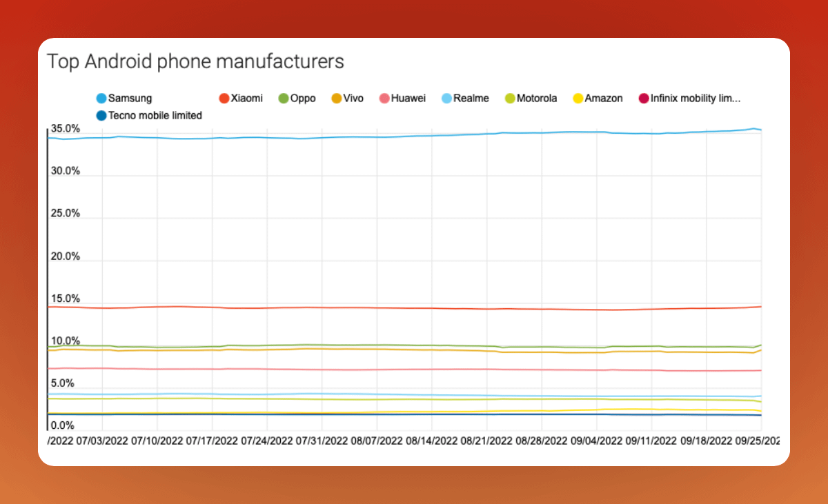Click the Tecno dark-blue legend dot

[x=101, y=116]
